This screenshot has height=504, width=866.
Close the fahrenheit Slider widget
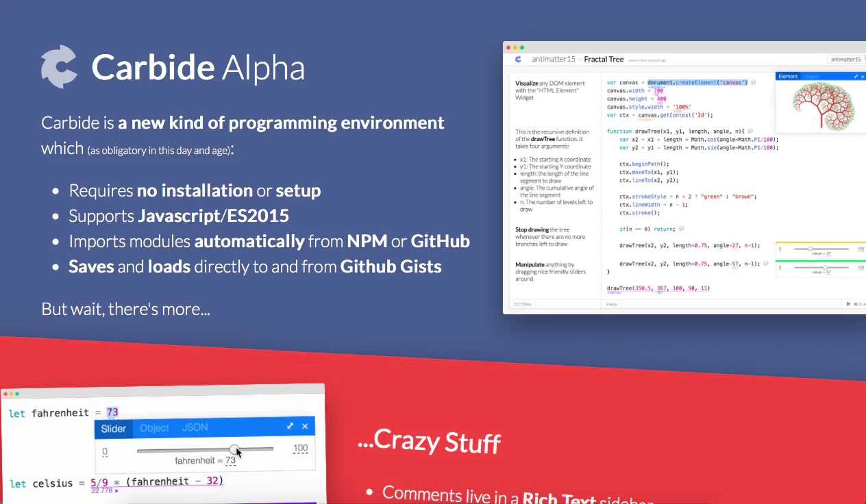(x=305, y=426)
